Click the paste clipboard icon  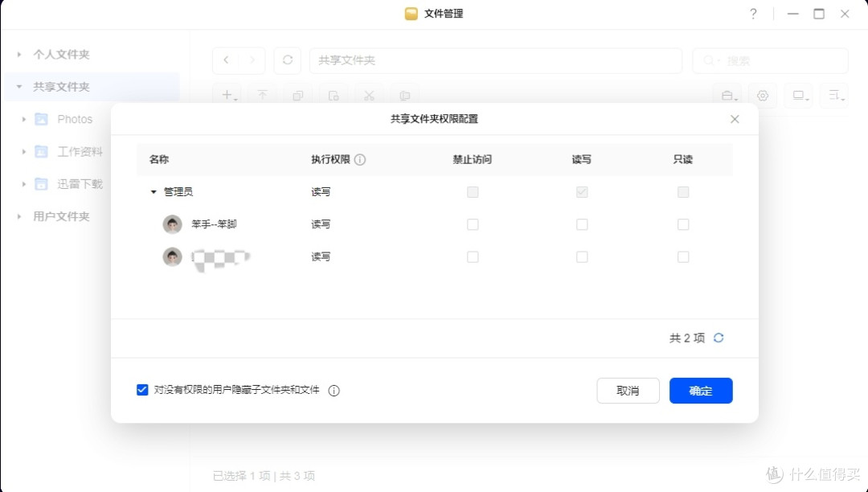[x=334, y=96]
